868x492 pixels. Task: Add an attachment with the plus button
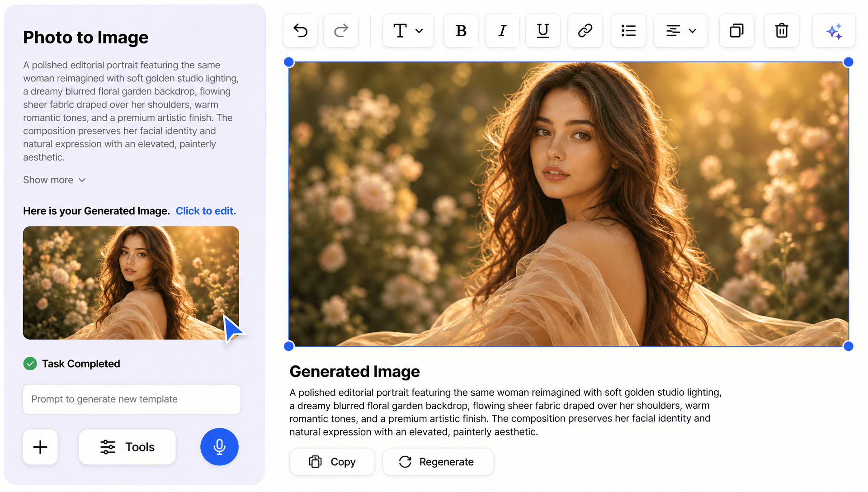point(40,447)
